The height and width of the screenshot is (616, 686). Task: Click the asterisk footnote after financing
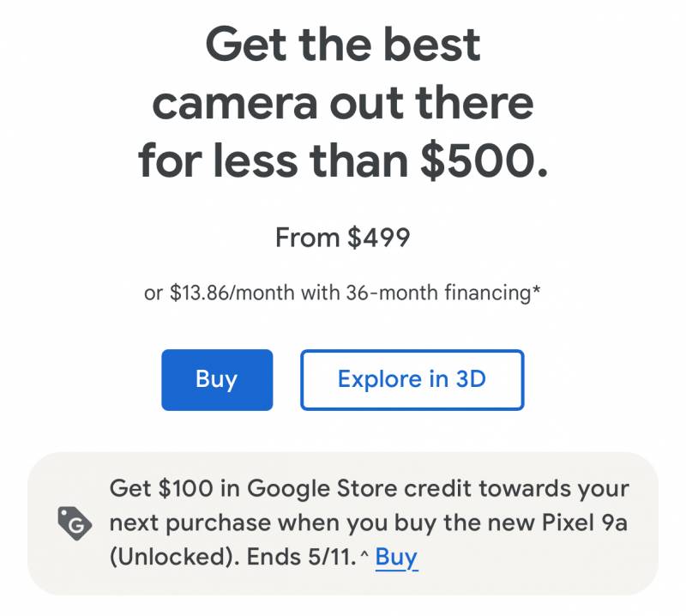click(x=537, y=289)
